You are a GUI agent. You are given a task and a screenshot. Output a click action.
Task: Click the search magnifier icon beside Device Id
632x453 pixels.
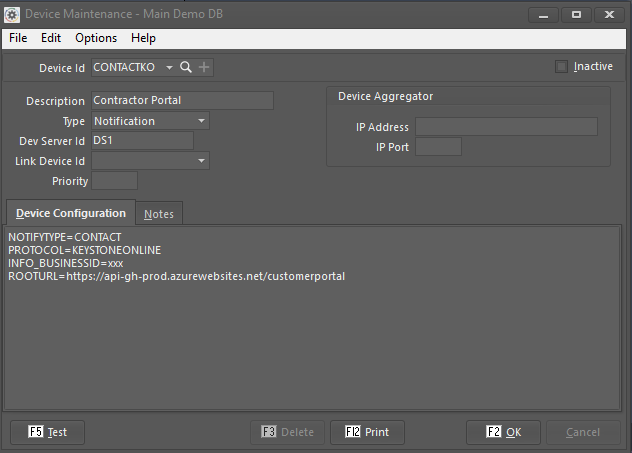186,67
